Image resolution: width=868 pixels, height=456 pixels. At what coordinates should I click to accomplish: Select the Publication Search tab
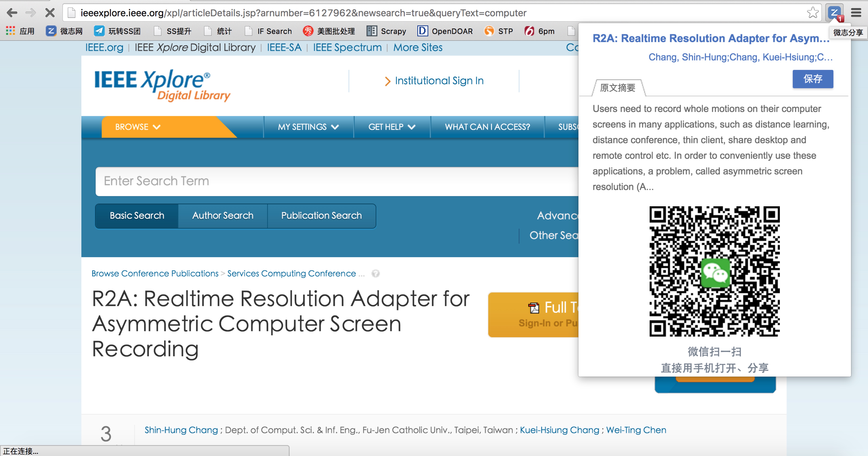click(321, 215)
